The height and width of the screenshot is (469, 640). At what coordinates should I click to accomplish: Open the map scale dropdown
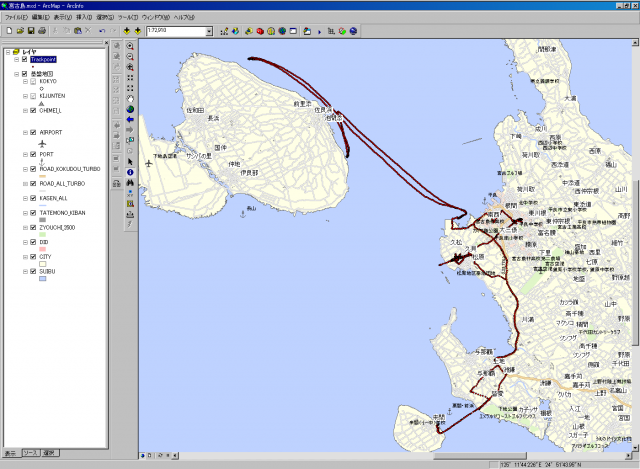pyautogui.click(x=209, y=31)
